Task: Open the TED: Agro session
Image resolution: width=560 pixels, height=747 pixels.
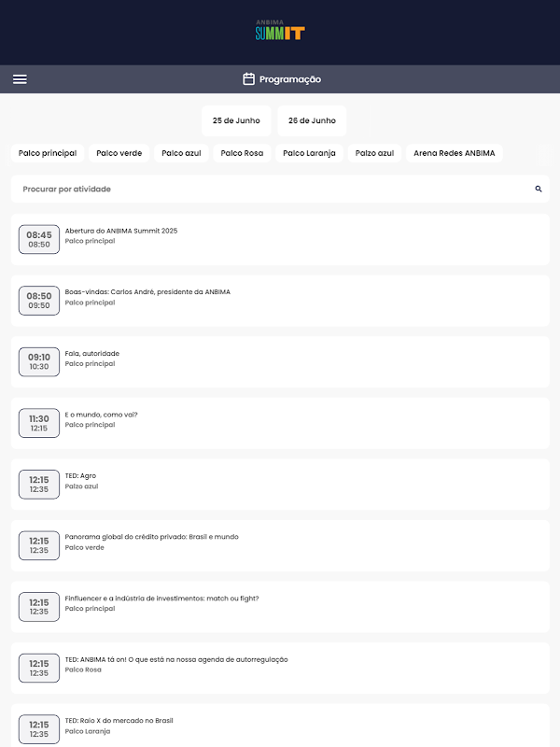Action: 280,484
